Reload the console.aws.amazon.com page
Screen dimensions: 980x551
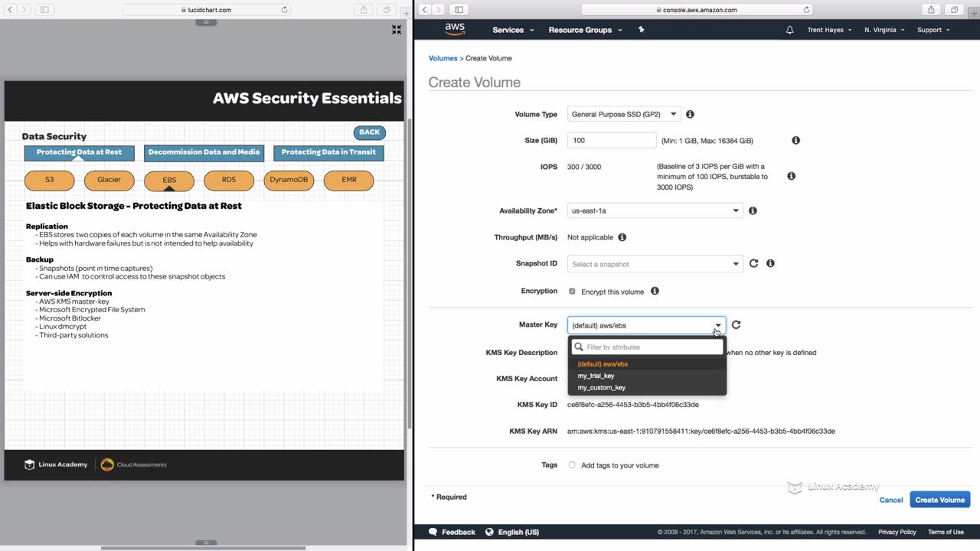[x=806, y=10]
